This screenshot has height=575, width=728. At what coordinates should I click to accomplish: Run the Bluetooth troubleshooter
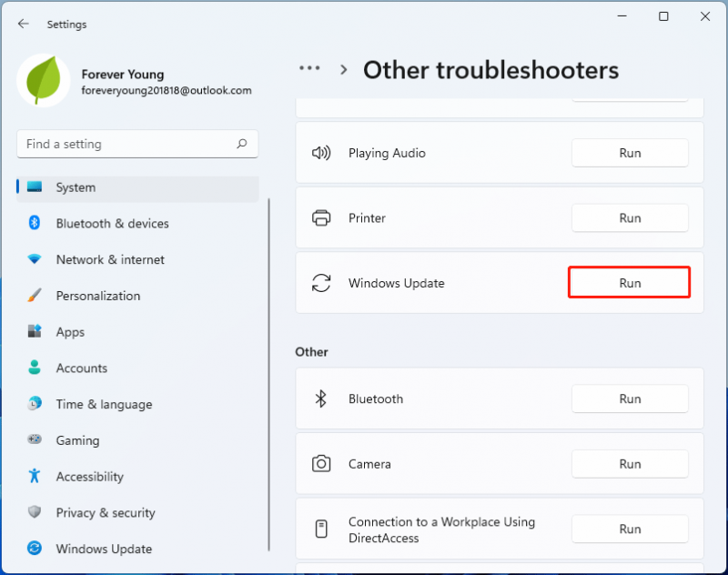pyautogui.click(x=630, y=398)
